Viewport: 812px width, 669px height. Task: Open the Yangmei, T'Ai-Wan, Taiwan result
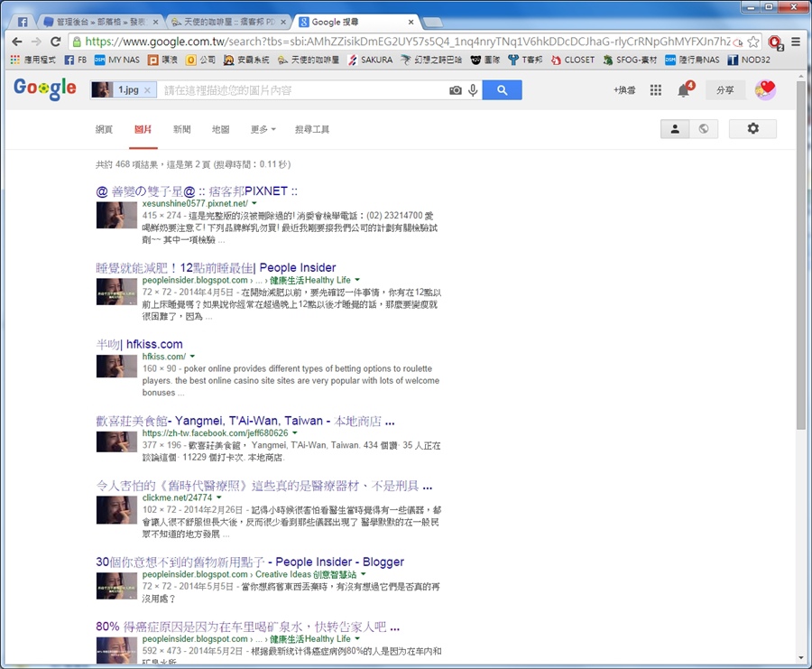tap(245, 421)
